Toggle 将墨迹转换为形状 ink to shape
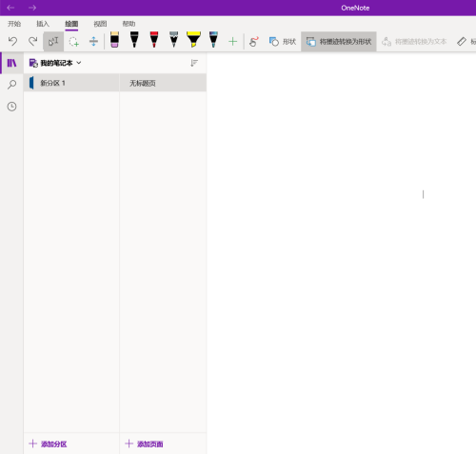Image resolution: width=476 pixels, height=454 pixels. coord(339,42)
